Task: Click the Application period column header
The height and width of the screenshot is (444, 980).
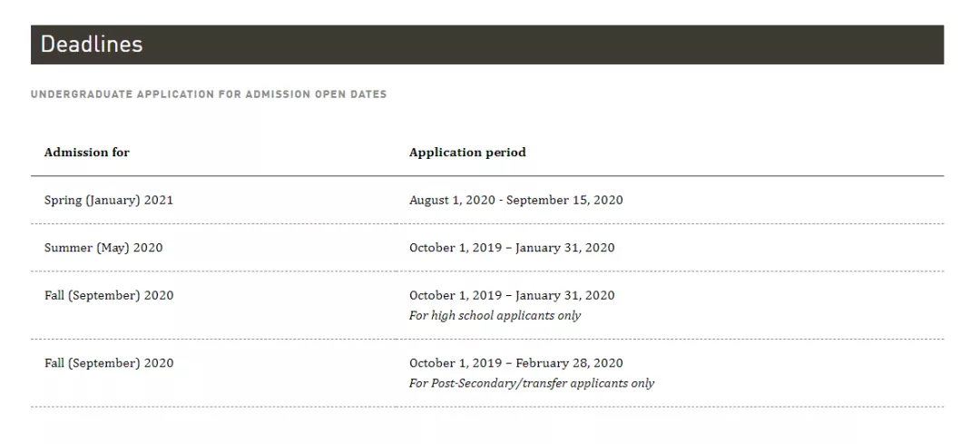Action: 467,152
